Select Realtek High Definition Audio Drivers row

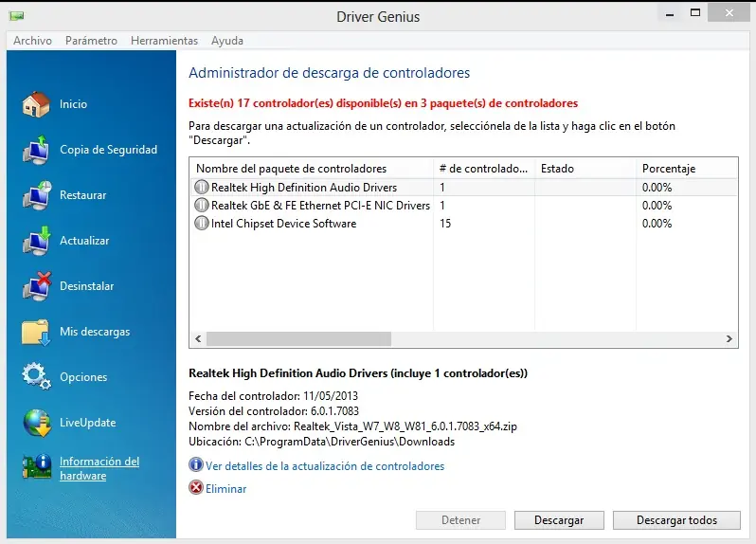tap(463, 187)
